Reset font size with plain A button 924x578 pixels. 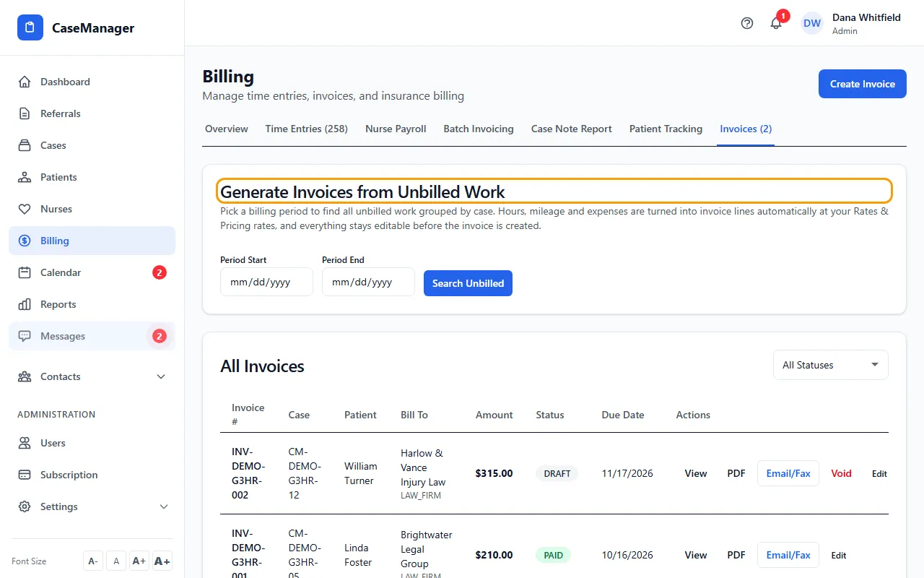(x=115, y=561)
